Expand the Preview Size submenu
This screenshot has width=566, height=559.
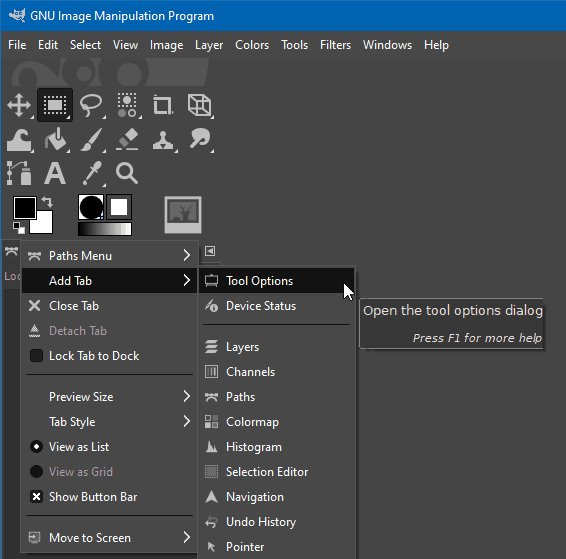click(x=109, y=397)
